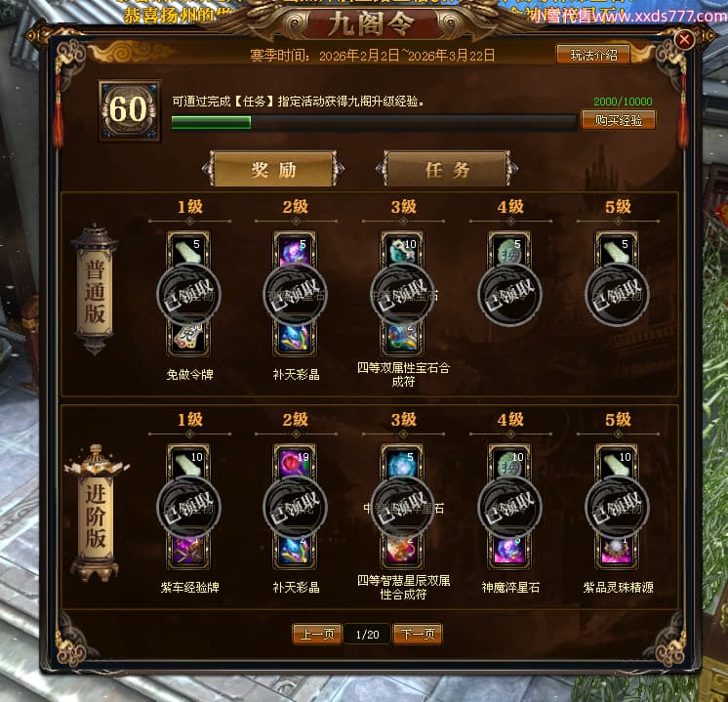728x702 pixels.
Task: Select the 补天彩晶 icon in the 普通版 row
Action: (x=296, y=339)
